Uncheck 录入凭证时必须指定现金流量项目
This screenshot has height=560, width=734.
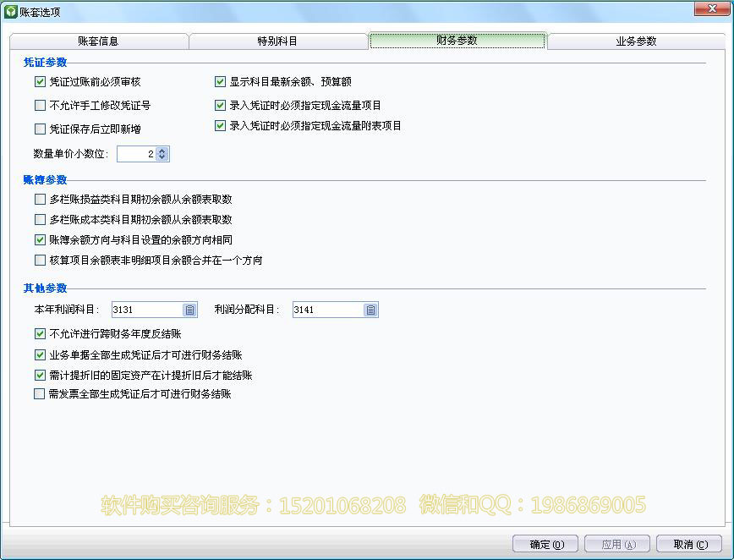coord(220,106)
